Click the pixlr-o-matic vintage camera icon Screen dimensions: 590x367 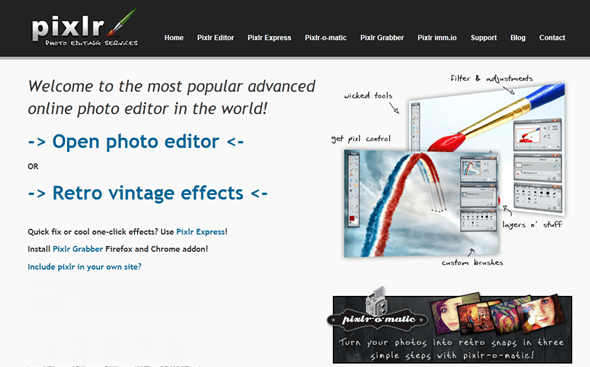click(x=377, y=301)
